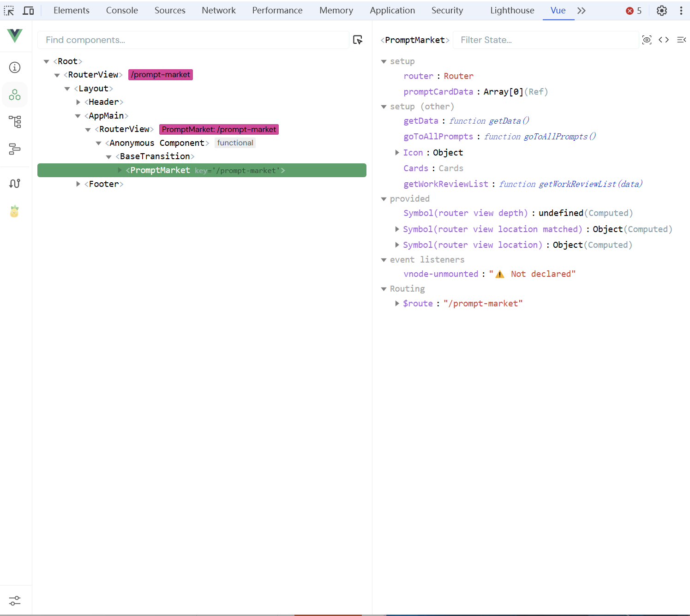This screenshot has height=616, width=690.
Task: Collapse the top RouterView node arrow
Action: pyautogui.click(x=57, y=75)
